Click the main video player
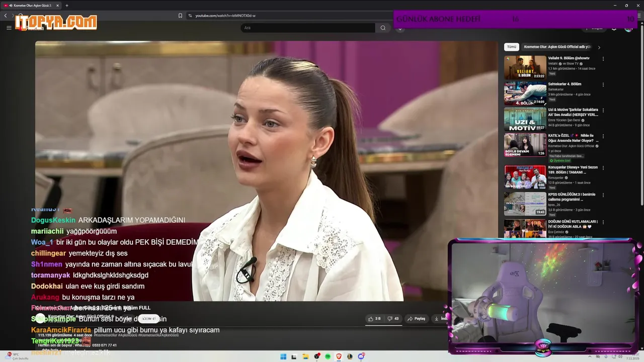This screenshot has width=644, height=362. click(x=266, y=171)
